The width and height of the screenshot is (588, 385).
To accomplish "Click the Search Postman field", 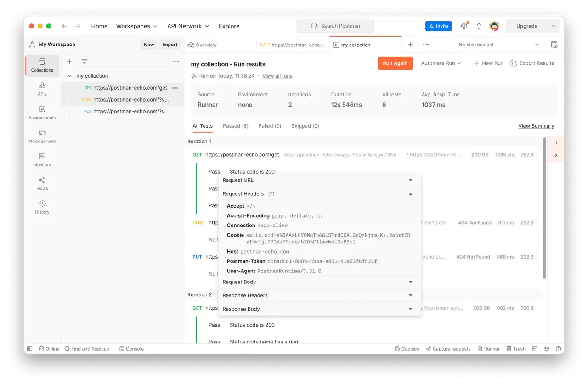I will [335, 26].
